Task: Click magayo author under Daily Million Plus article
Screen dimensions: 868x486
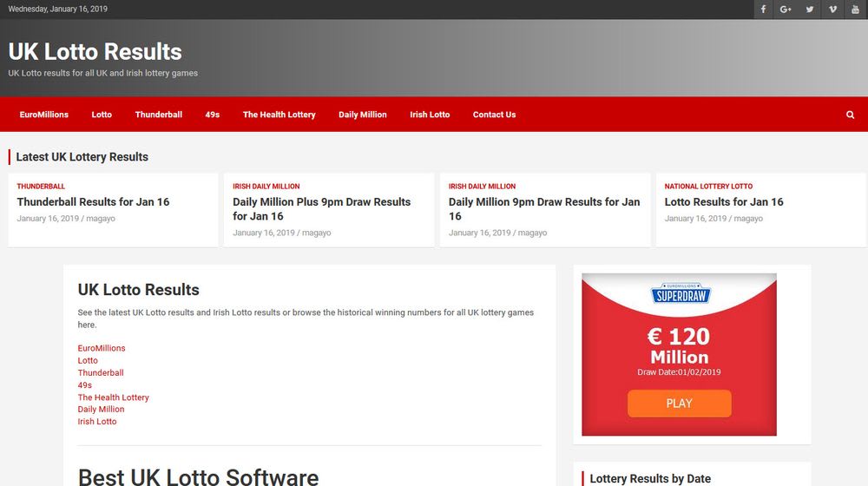Action: pyautogui.click(x=317, y=233)
